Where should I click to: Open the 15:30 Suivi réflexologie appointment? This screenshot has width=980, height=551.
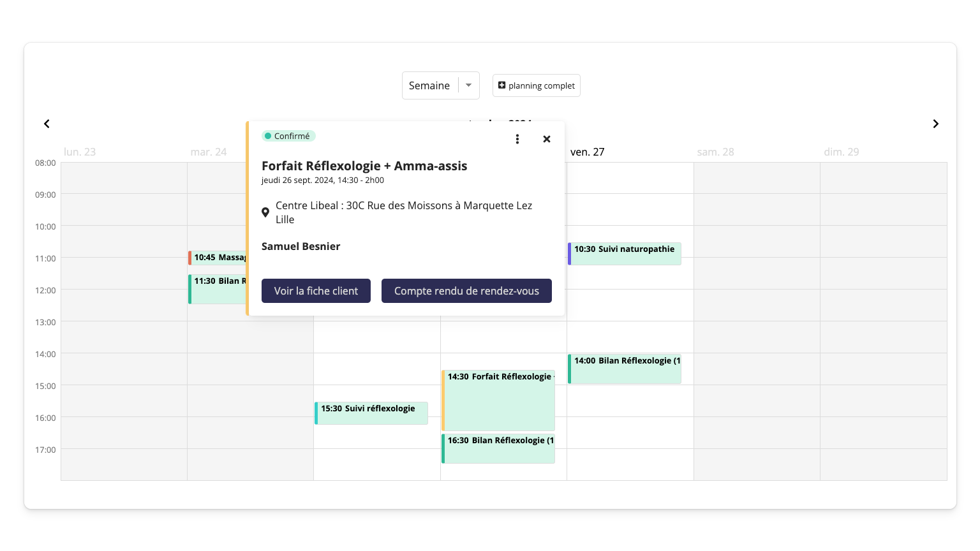tap(371, 413)
